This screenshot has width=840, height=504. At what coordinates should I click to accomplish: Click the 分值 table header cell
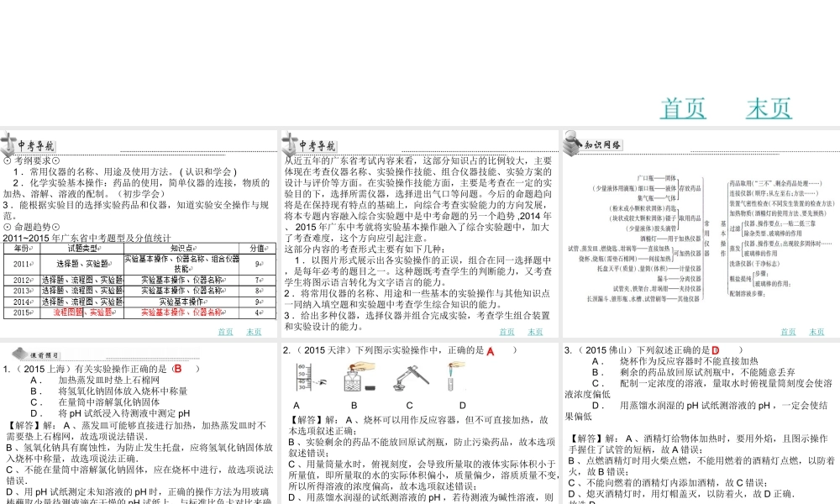point(258,249)
